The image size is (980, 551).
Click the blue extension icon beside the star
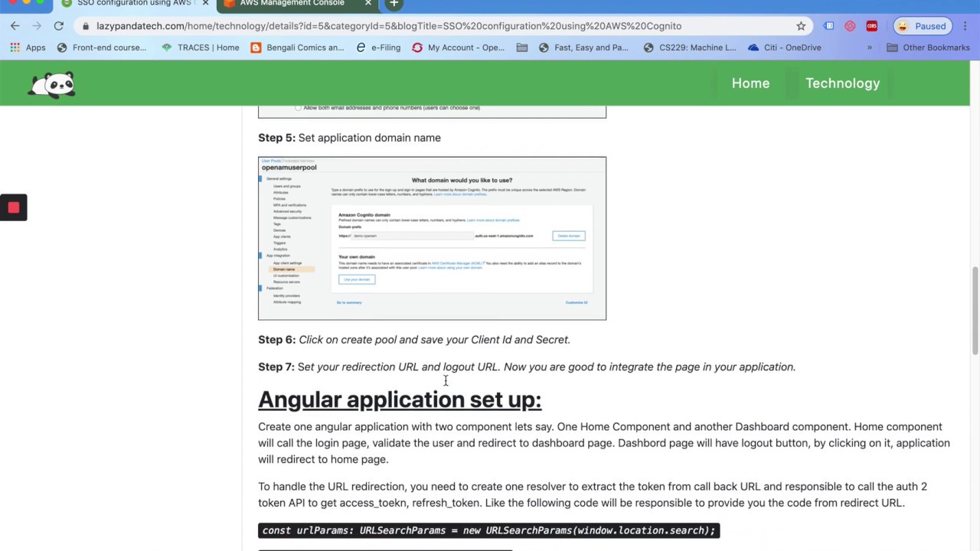828,26
